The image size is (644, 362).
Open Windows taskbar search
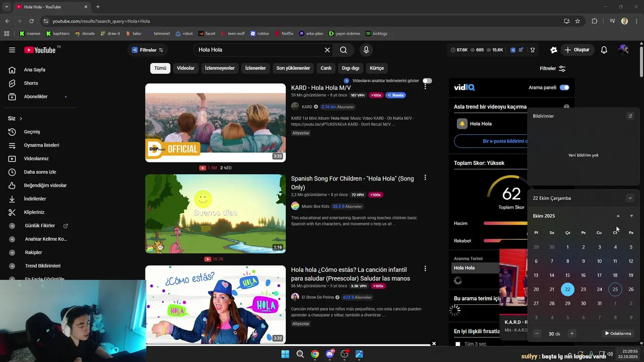(x=300, y=354)
